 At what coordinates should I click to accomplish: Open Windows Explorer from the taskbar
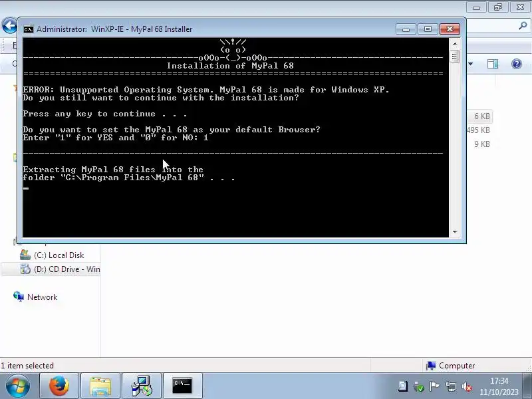click(100, 386)
